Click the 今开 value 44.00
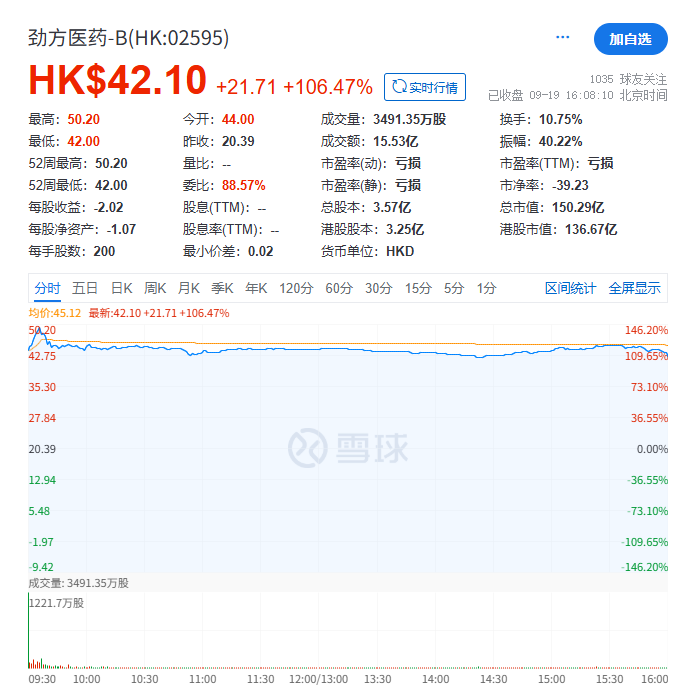 [x=238, y=119]
